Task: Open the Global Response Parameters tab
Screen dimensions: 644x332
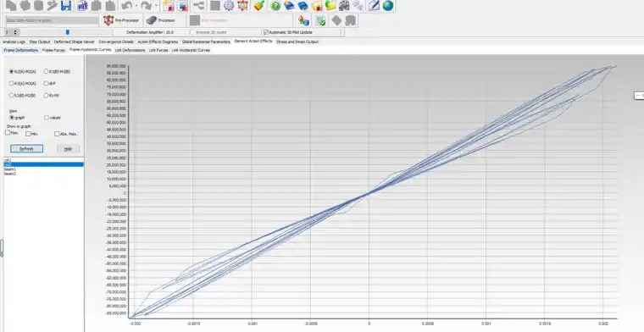Action: (206, 41)
